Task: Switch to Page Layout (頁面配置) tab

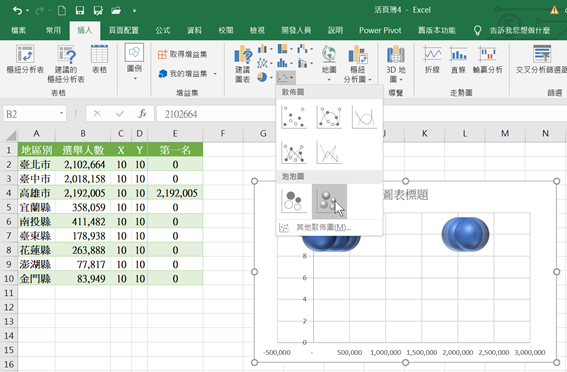Action: click(x=124, y=30)
